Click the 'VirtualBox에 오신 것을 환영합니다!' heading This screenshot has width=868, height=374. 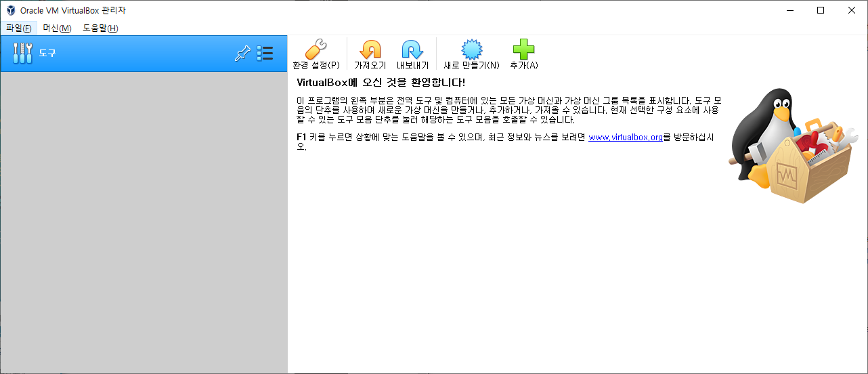[x=381, y=83]
